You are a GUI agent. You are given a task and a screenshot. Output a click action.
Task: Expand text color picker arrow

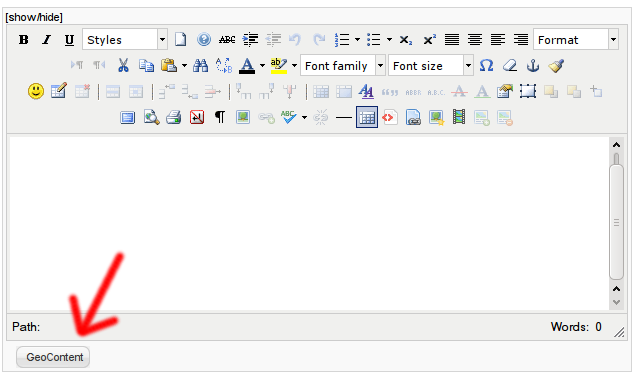point(262,65)
